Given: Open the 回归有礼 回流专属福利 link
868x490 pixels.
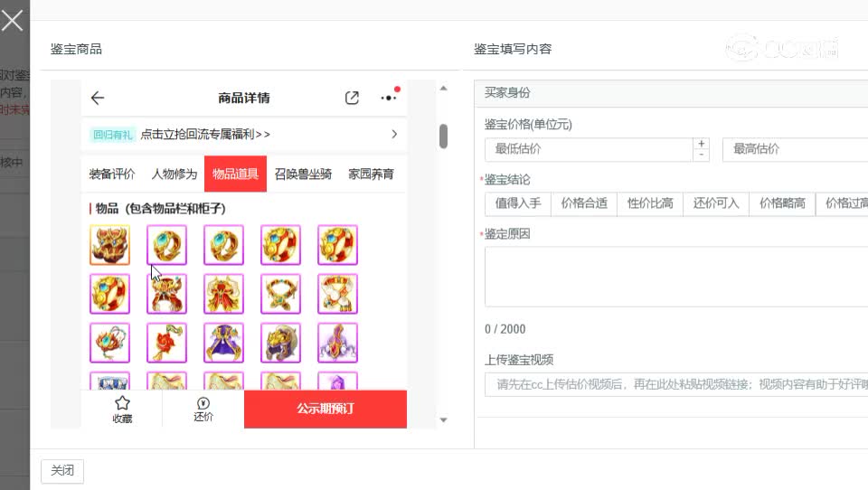Looking at the screenshot, I should click(x=205, y=134).
